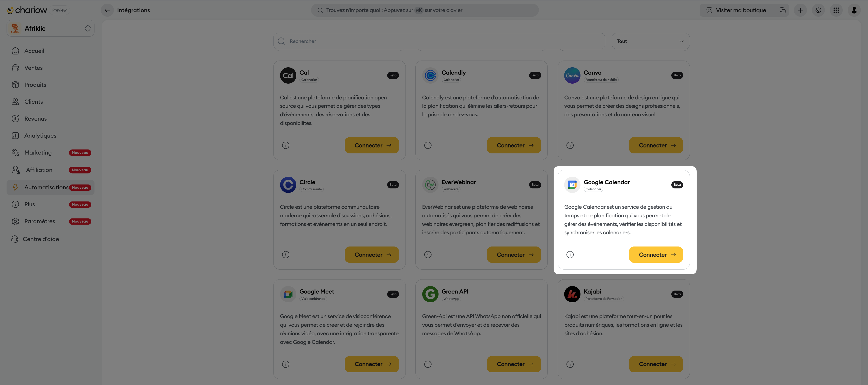Click the back arrow next to Intégrations

click(107, 10)
